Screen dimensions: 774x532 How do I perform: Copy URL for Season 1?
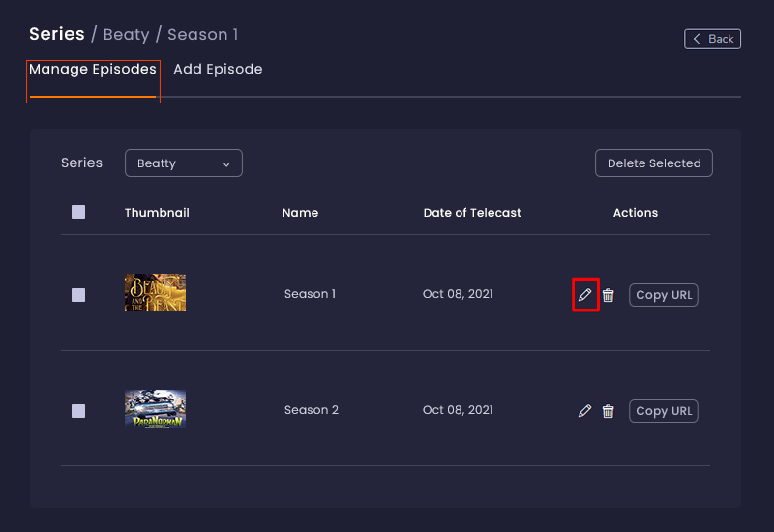663,295
